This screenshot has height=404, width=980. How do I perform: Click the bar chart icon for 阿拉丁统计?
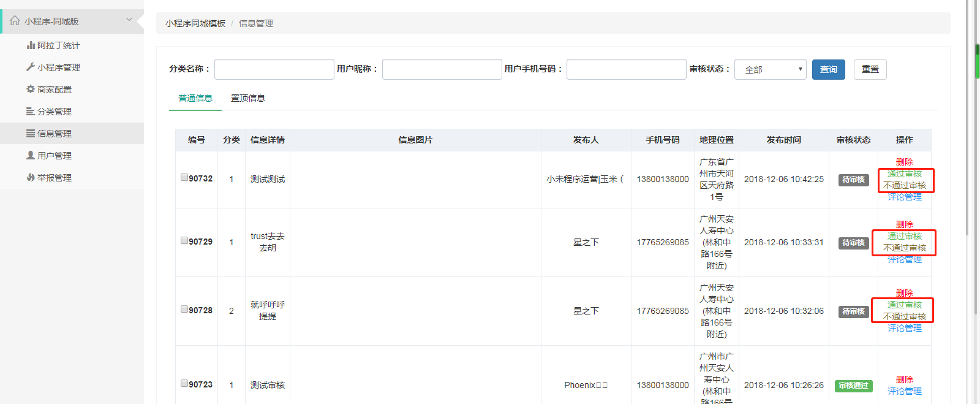coord(31,45)
